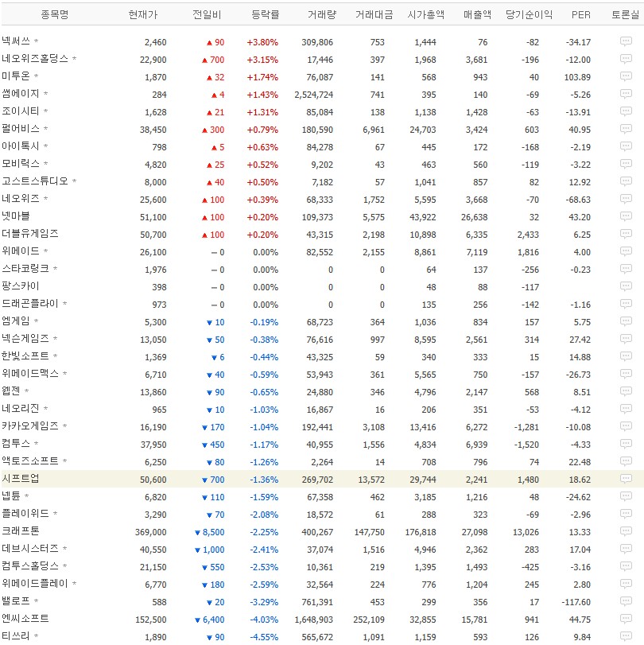Click the 매출액 column header

pos(477,15)
